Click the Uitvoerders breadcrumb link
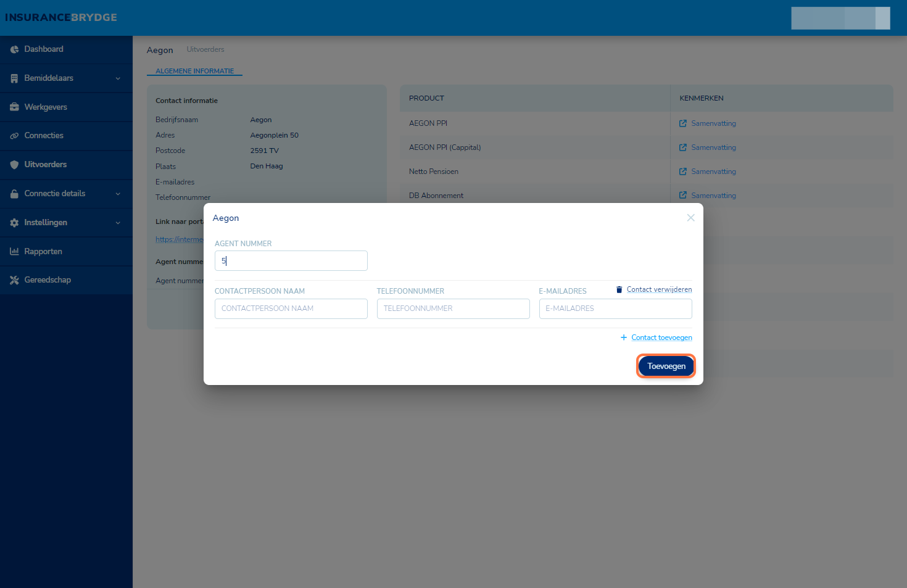This screenshot has width=907, height=588. coord(205,49)
